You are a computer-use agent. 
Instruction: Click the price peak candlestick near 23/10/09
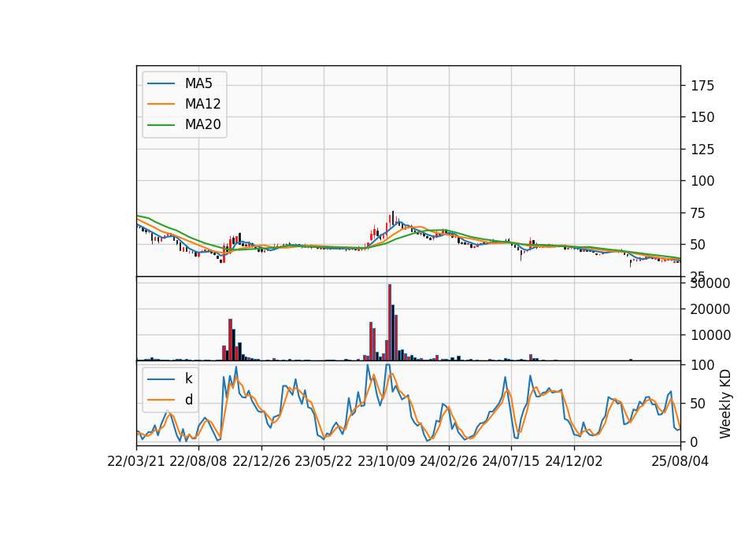pos(392,217)
